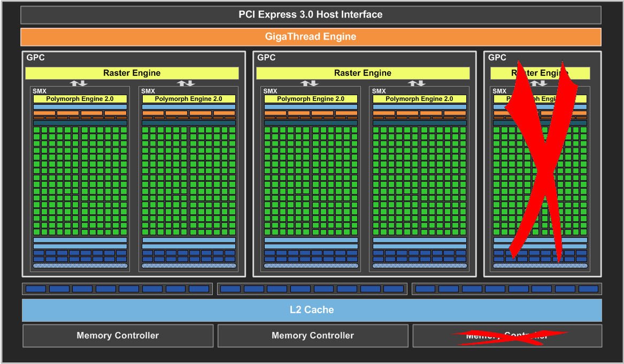
Task: Click the middle Memory Controller block
Action: click(x=313, y=335)
